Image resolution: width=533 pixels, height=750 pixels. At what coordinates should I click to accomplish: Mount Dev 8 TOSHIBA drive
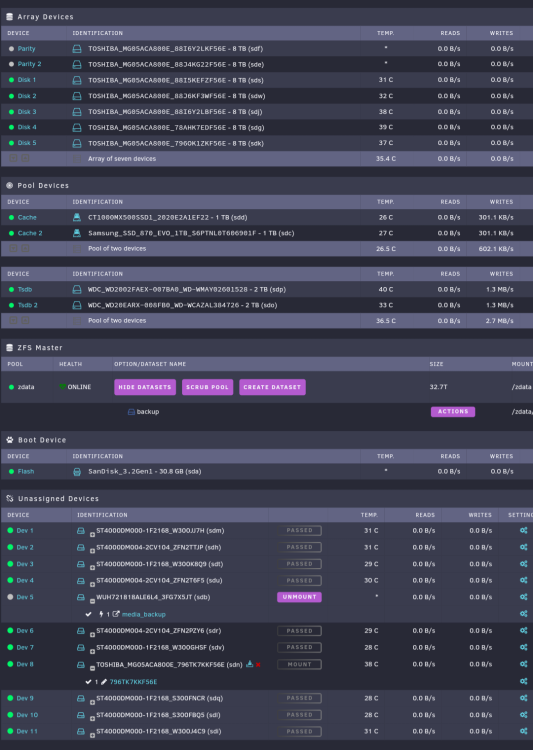click(x=299, y=664)
